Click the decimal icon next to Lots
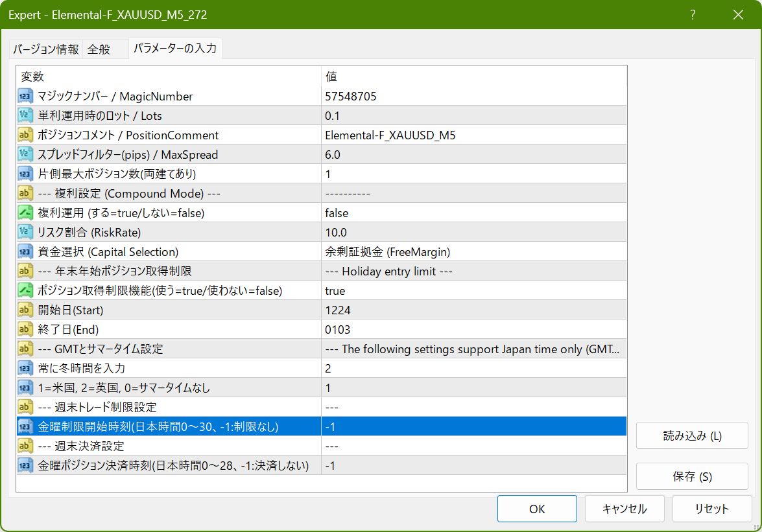Viewport: 762px width, 532px height. (x=26, y=116)
